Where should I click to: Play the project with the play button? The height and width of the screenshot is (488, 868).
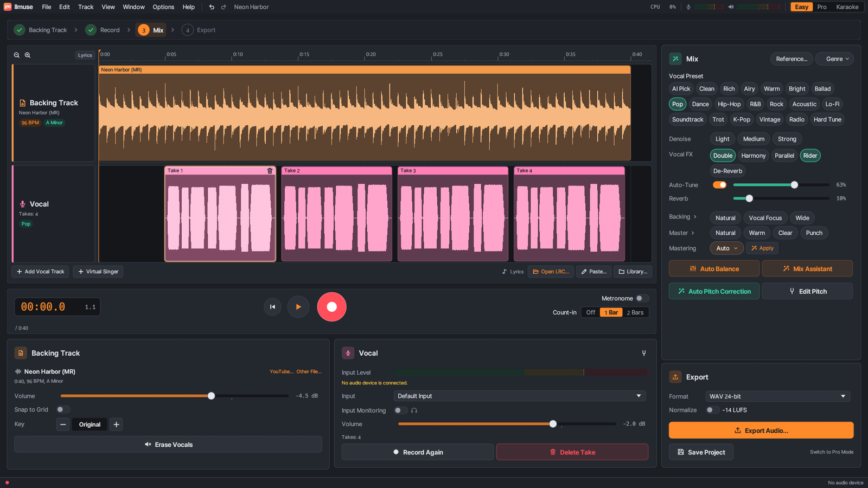[298, 307]
